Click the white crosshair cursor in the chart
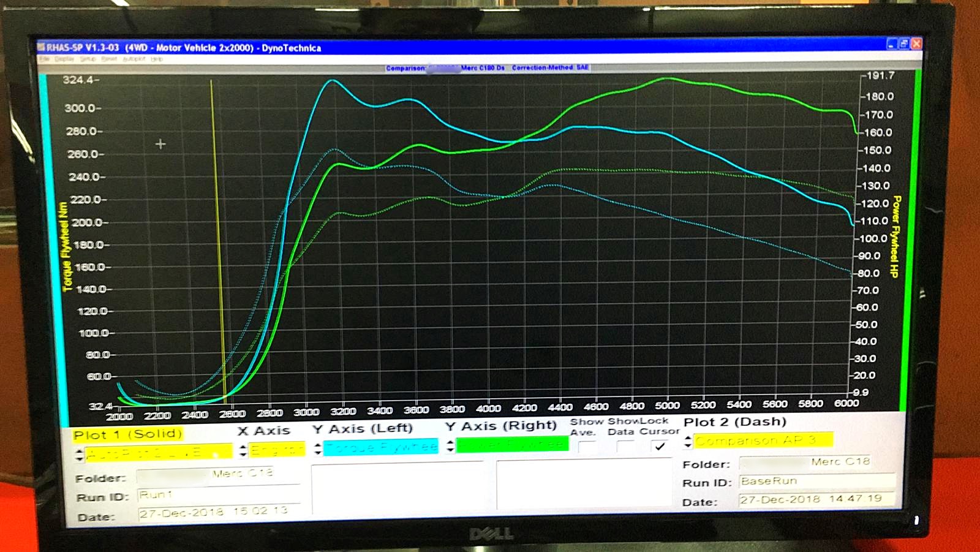Screen dimensions: 980x552 160,144
